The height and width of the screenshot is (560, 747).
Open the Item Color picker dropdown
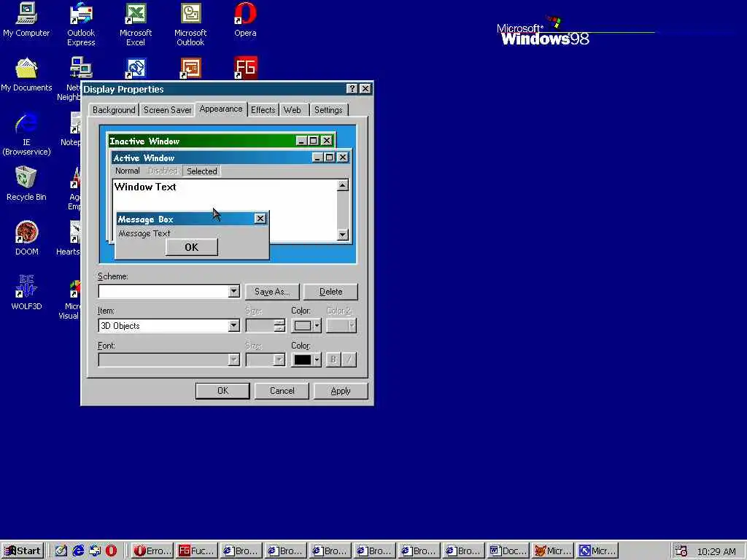pyautogui.click(x=306, y=326)
